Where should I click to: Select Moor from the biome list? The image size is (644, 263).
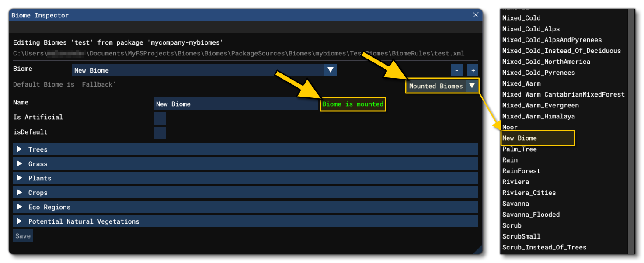click(510, 127)
